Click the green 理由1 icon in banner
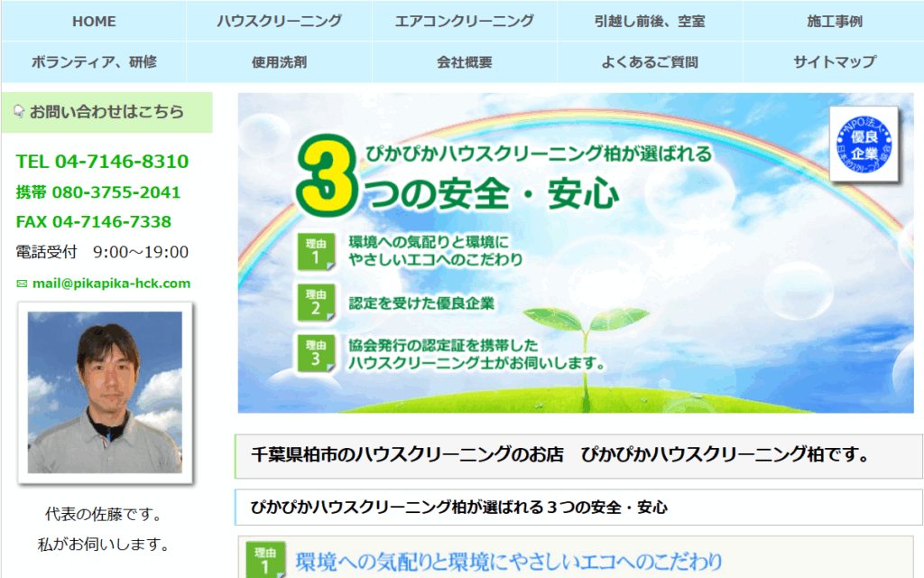The width and height of the screenshot is (924, 578). (x=316, y=252)
